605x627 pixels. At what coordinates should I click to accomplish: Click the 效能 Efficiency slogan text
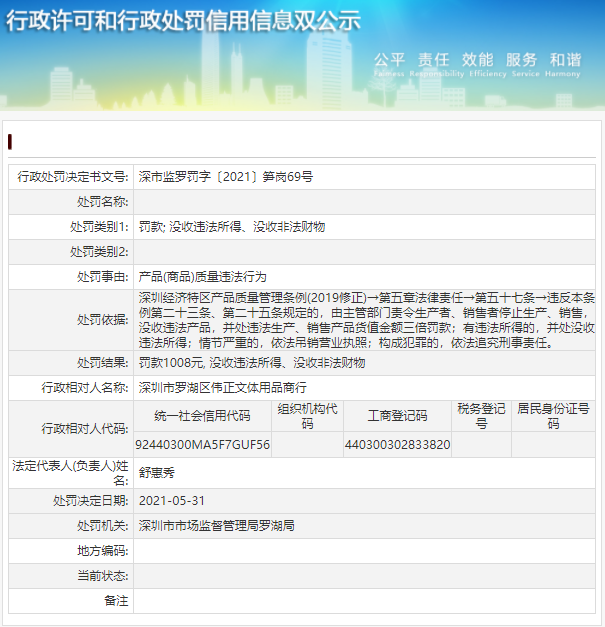pos(477,62)
